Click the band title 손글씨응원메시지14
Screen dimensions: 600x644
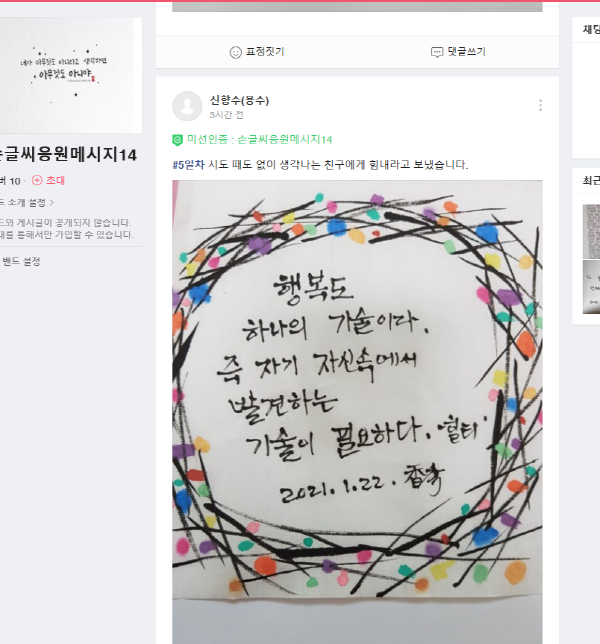click(68, 155)
